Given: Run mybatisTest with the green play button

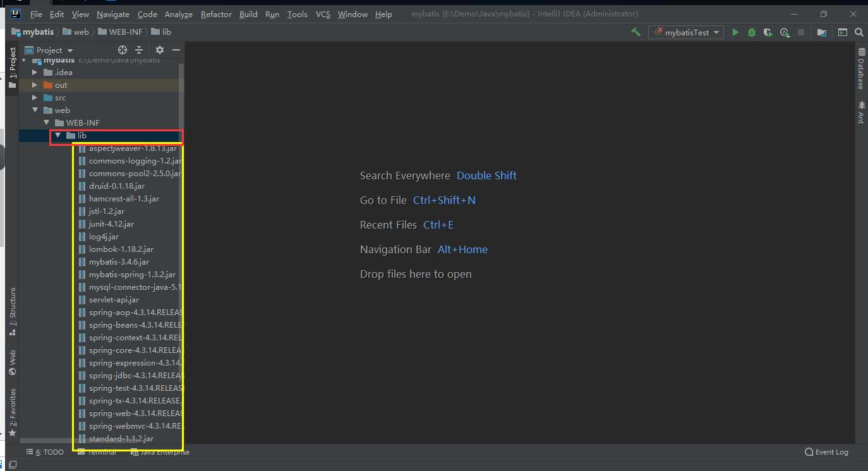Looking at the screenshot, I should [735, 32].
